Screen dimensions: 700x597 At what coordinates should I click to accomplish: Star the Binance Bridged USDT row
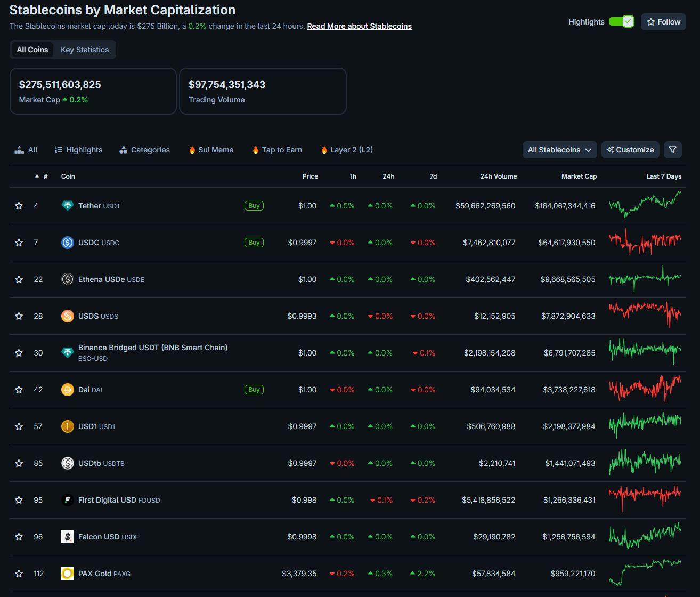click(19, 353)
